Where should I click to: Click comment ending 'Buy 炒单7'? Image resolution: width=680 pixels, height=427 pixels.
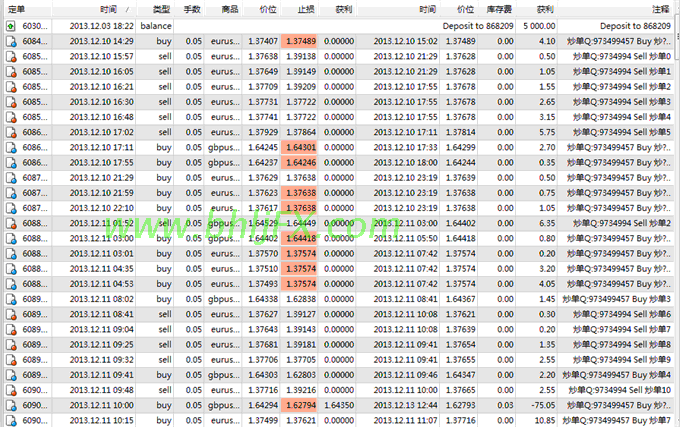tap(616, 420)
